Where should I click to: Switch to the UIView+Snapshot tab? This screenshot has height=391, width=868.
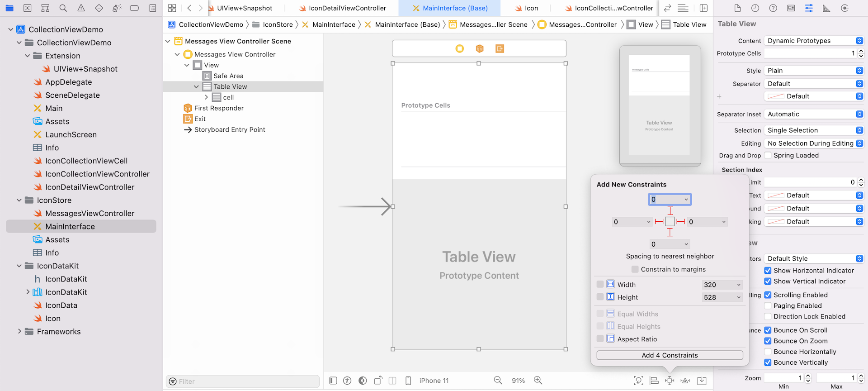pos(244,8)
